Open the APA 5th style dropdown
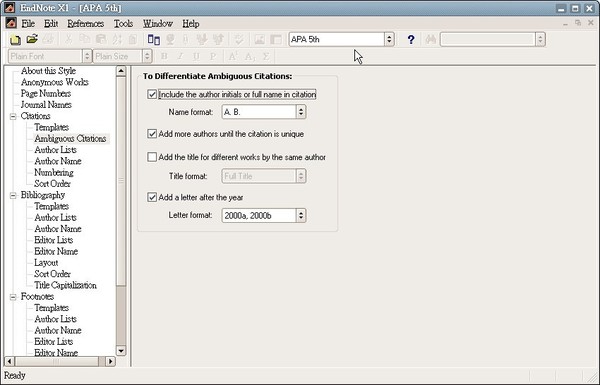Screen dimensions: 600x385 coord(389,39)
